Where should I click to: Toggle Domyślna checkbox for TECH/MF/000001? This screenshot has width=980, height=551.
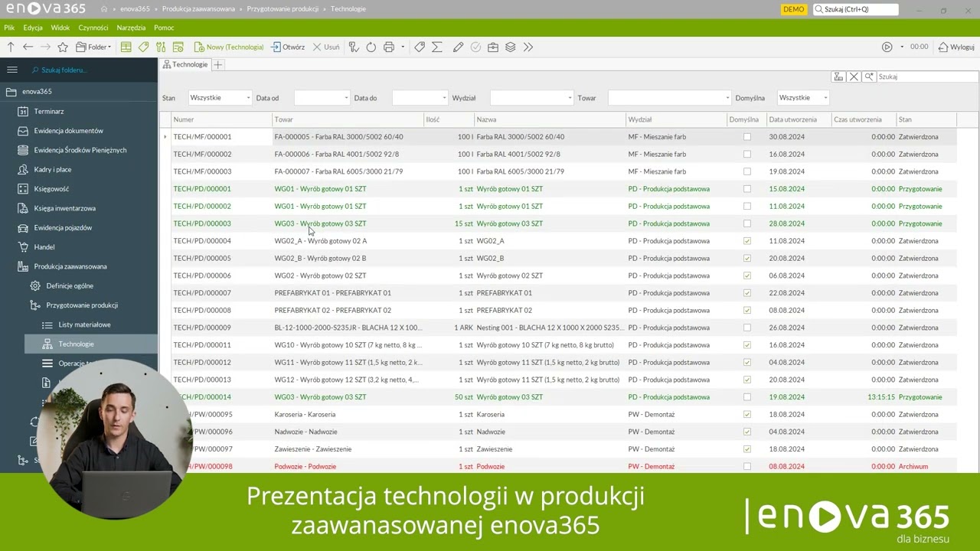point(747,137)
